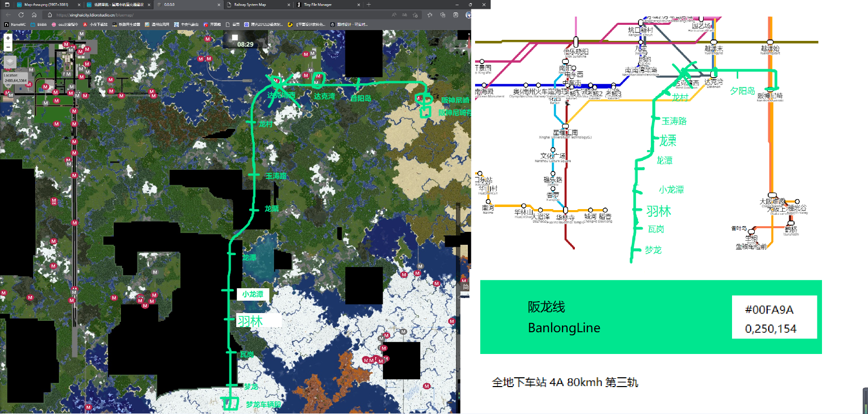This screenshot has height=414, width=868.
Task: Open the NameMC bookmark
Action: tap(15, 24)
